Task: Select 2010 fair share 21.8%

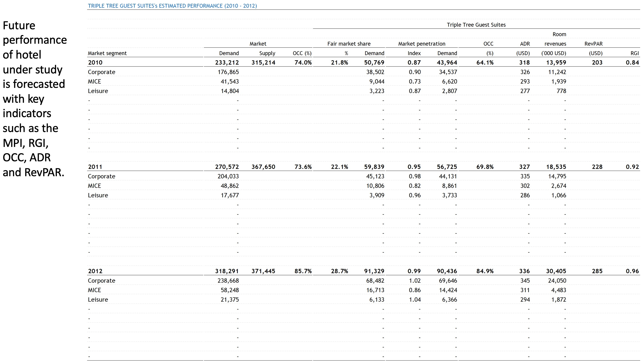Action: [339, 63]
